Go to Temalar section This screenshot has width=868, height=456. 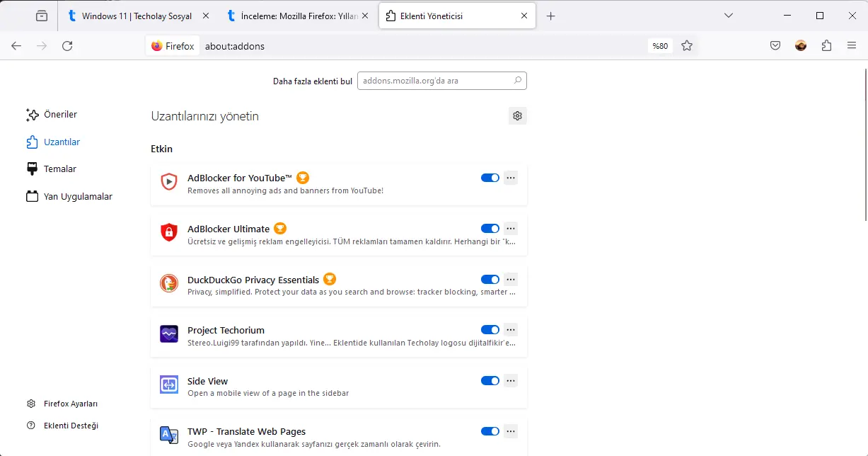tap(51, 169)
